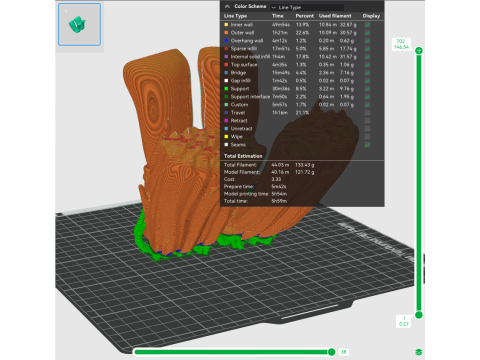Enable Travel moves display checkbox
This screenshot has width=480, height=360.
tap(367, 113)
